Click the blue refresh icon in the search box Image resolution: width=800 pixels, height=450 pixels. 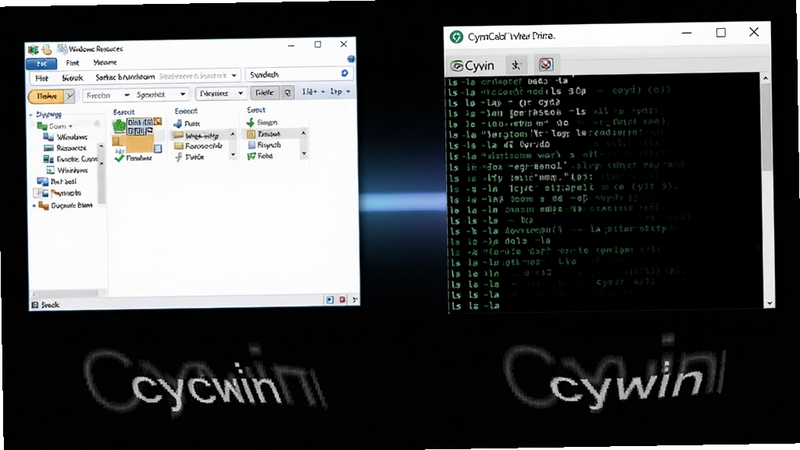pos(344,73)
